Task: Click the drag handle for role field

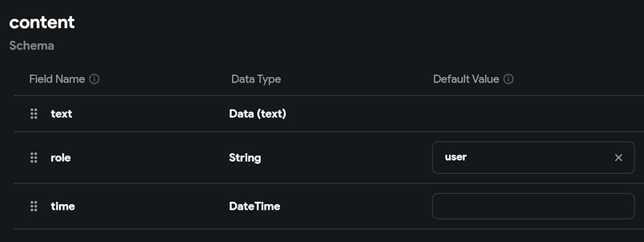Action: point(34,157)
